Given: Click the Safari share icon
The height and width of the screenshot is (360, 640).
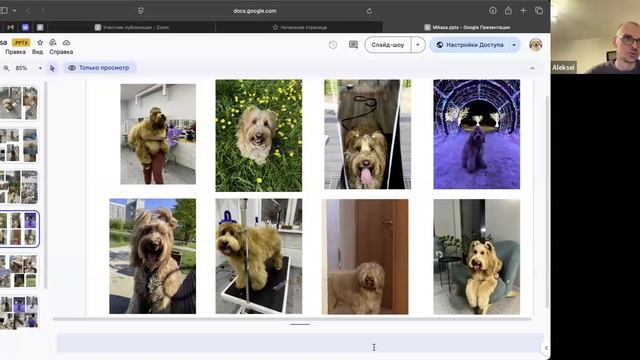Looking at the screenshot, I should 508,11.
